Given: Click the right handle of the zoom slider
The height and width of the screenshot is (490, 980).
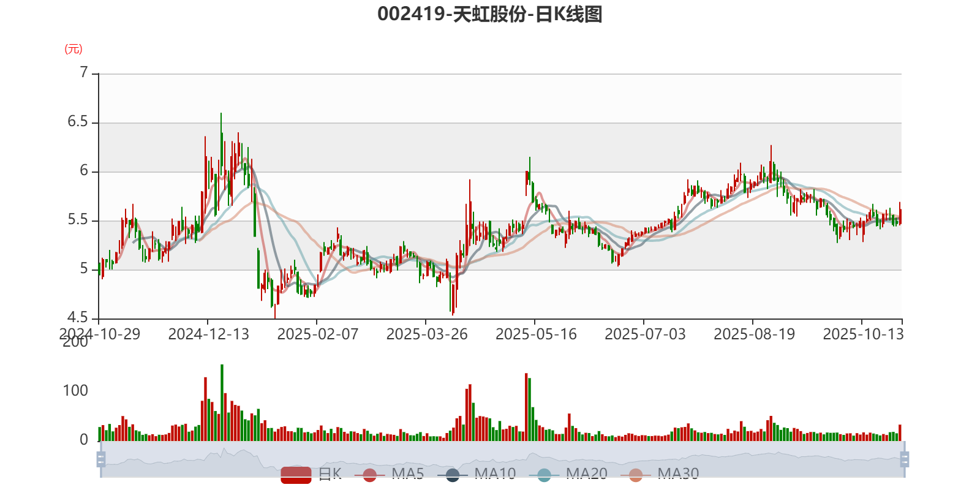Looking at the screenshot, I should tap(904, 459).
